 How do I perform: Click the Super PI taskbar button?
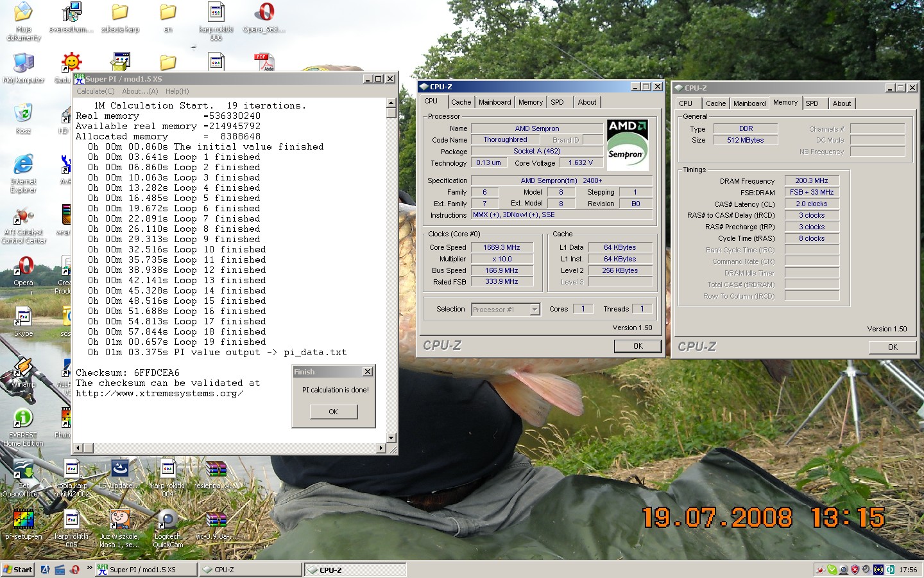(146, 570)
